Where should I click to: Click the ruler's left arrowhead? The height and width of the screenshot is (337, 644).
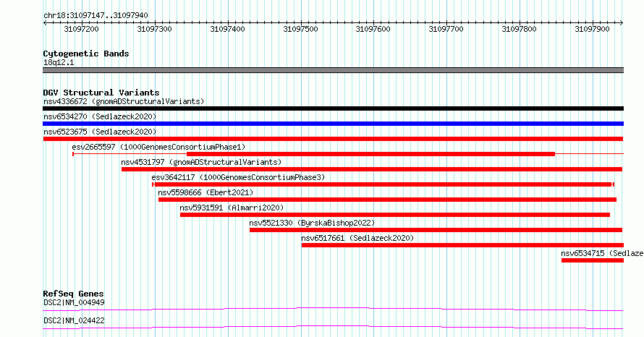pyautogui.click(x=45, y=23)
